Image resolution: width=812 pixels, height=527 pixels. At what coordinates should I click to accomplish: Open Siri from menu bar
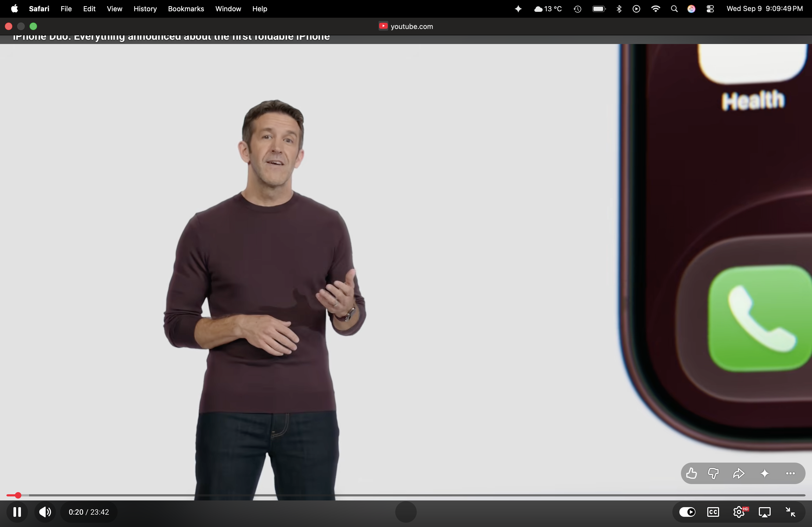pos(691,9)
